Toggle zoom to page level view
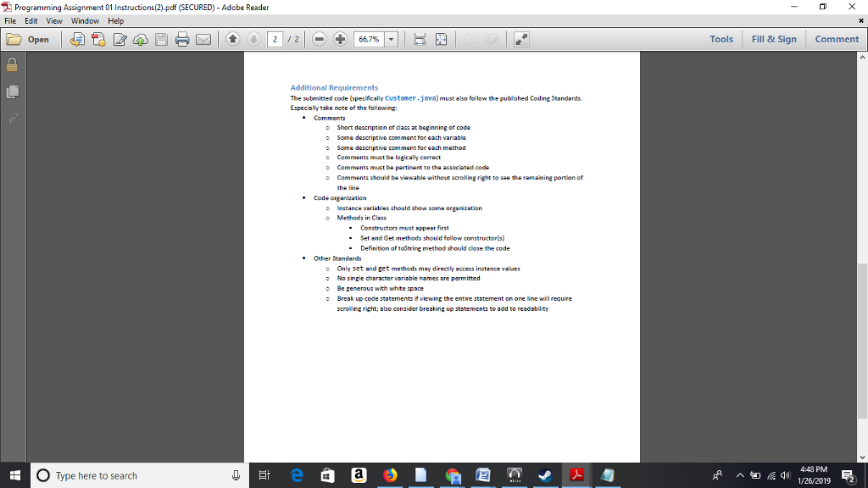Screen dimensions: 868x488 point(441,39)
